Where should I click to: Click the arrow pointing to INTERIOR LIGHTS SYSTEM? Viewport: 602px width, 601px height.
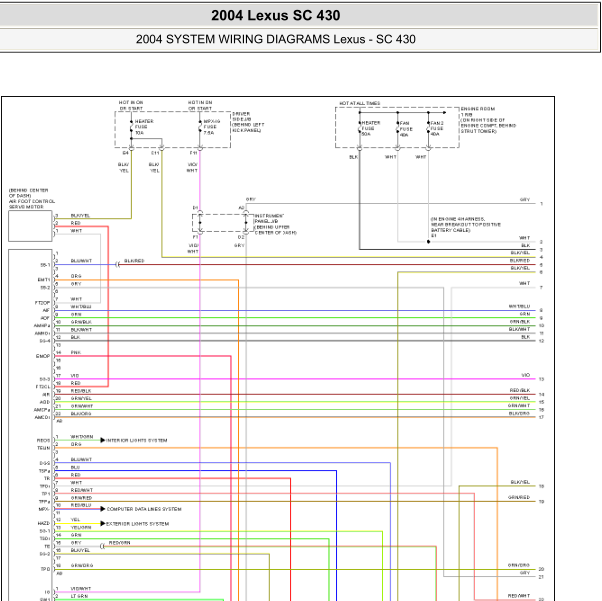(x=103, y=440)
